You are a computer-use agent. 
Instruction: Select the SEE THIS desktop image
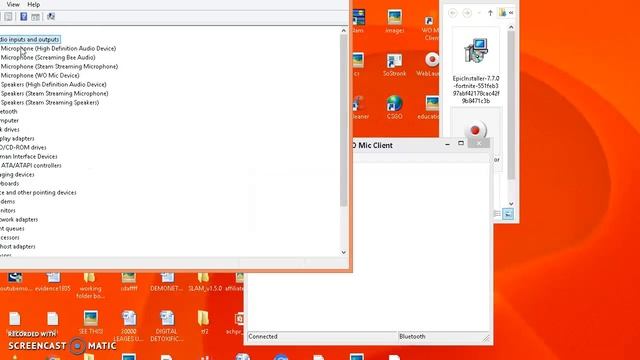(x=91, y=322)
